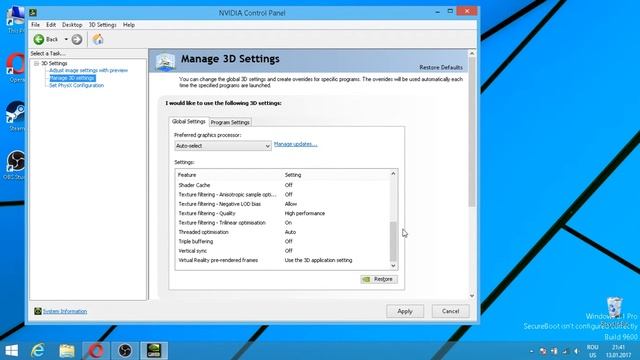Click the System Information icon
Viewport: 640px width, 360px height.
click(38, 311)
